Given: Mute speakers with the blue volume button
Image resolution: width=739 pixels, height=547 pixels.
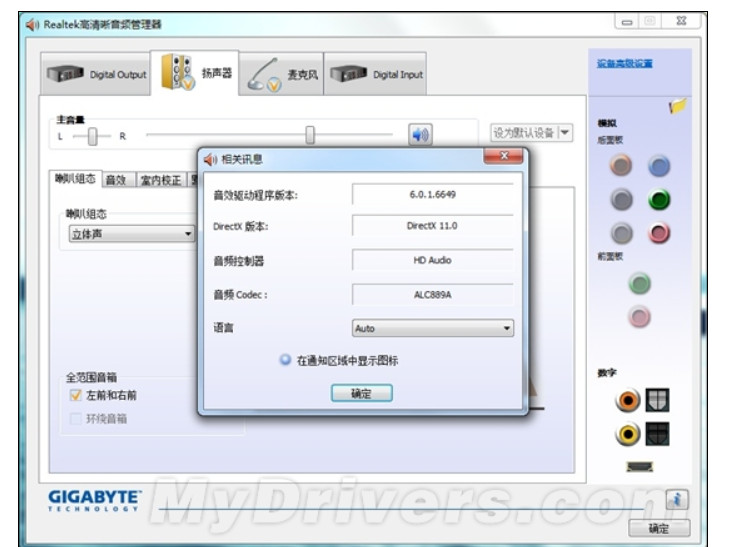Looking at the screenshot, I should pyautogui.click(x=420, y=135).
